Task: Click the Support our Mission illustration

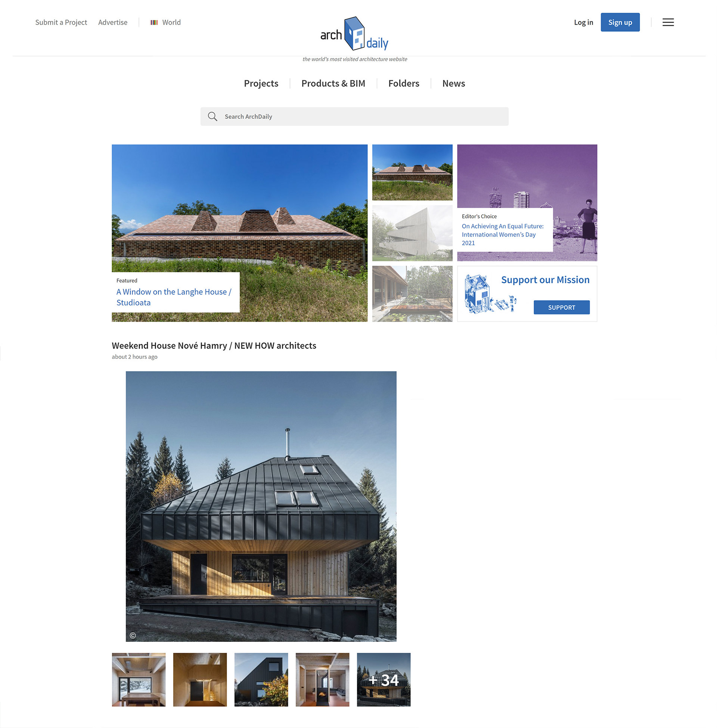Action: tap(490, 294)
